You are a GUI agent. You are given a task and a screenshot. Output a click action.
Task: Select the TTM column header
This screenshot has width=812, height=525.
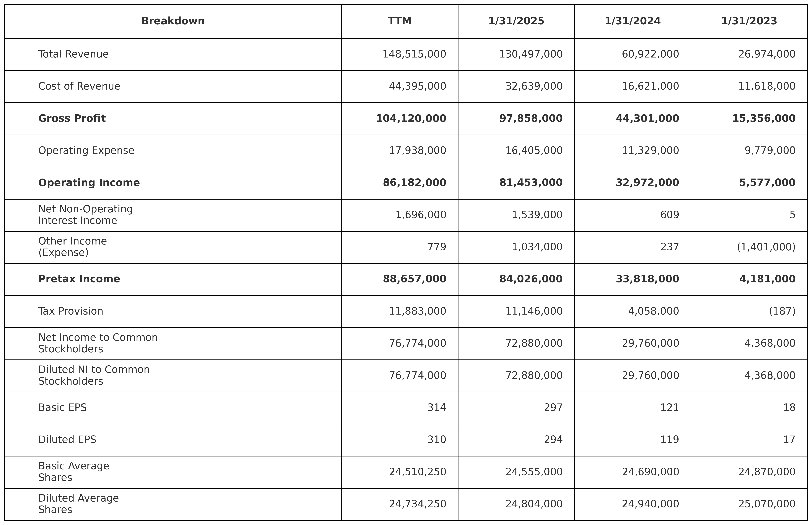tap(400, 21)
